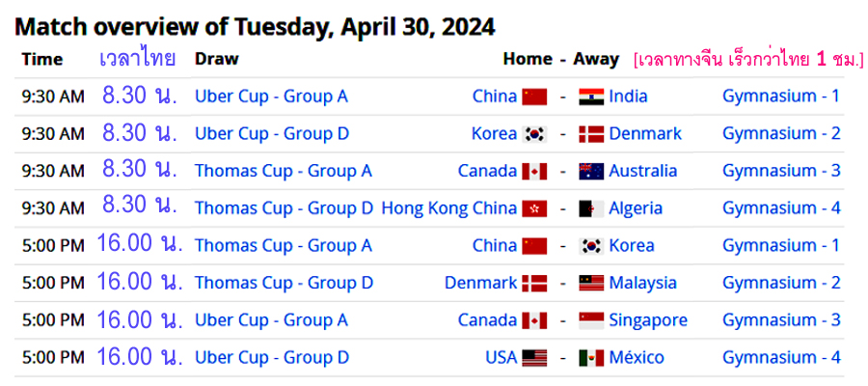
Task: Open Gymnasium - 4 link for USA match
Action: pyautogui.click(x=781, y=357)
